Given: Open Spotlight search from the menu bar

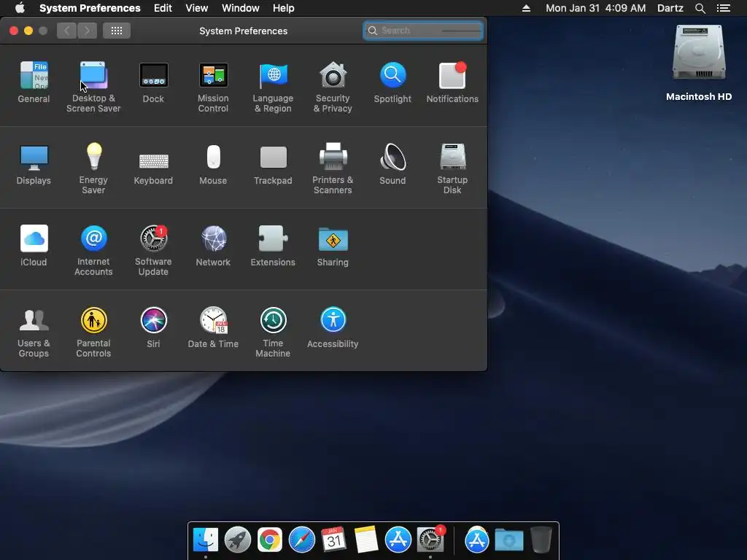Looking at the screenshot, I should click(700, 8).
